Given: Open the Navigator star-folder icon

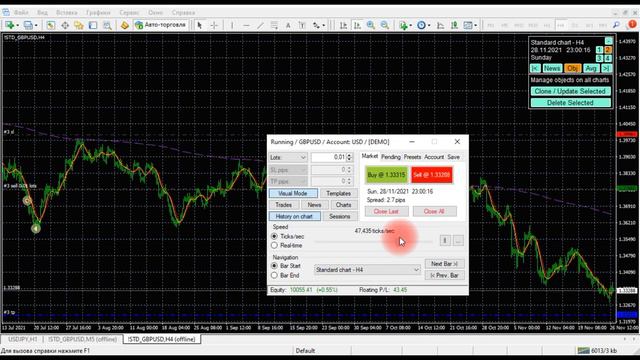Looking at the screenshot, I should (x=79, y=25).
